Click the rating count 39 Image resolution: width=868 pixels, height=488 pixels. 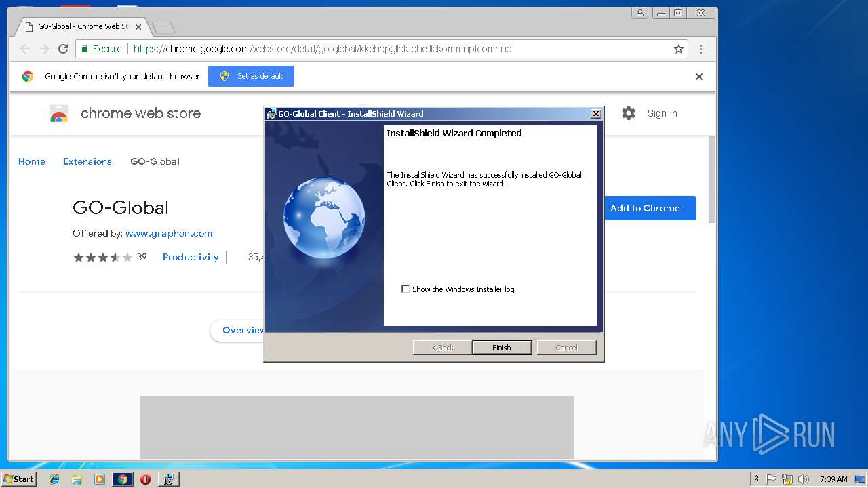coord(142,257)
